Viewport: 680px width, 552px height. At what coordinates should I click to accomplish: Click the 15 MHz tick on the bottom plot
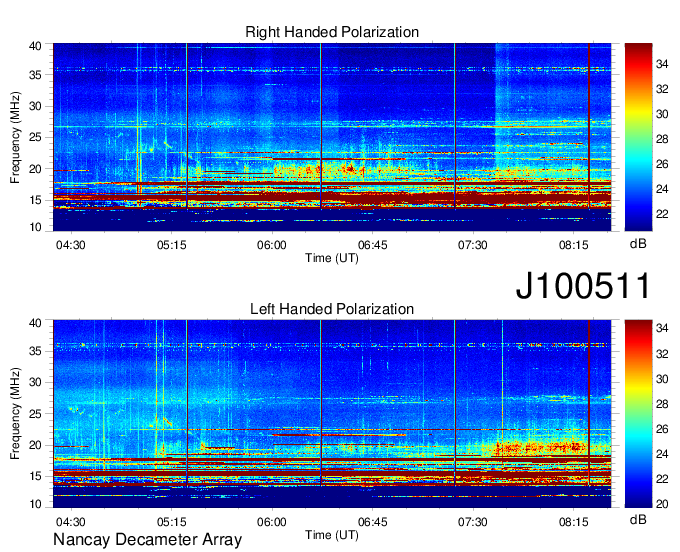(35, 477)
